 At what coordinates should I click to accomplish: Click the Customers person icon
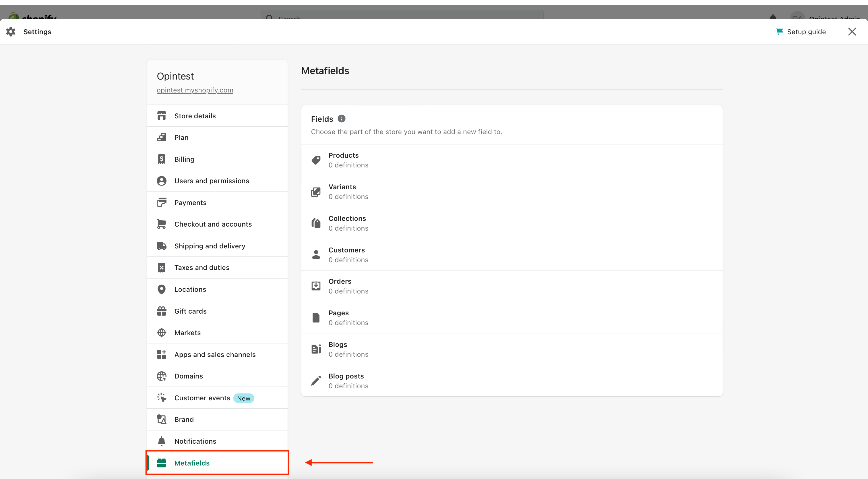click(x=316, y=254)
